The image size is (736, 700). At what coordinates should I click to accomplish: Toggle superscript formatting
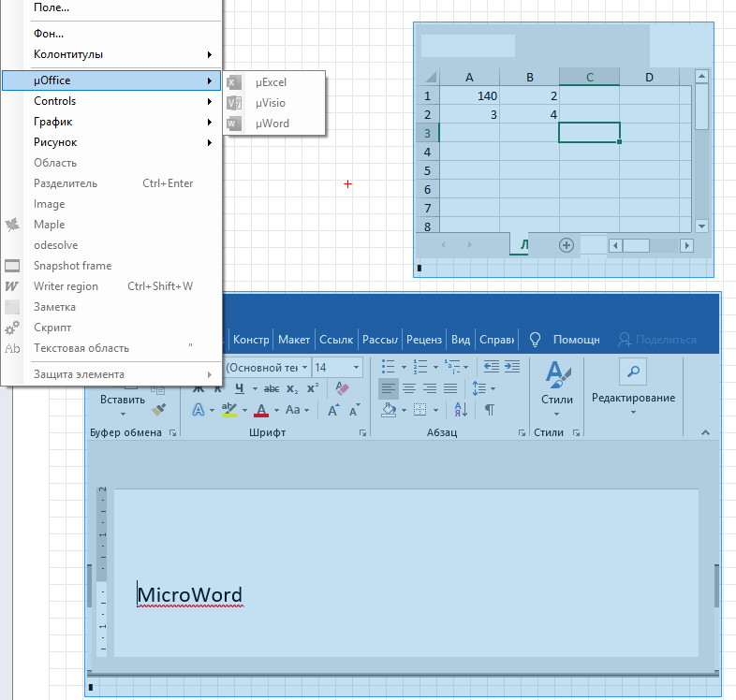tap(313, 388)
